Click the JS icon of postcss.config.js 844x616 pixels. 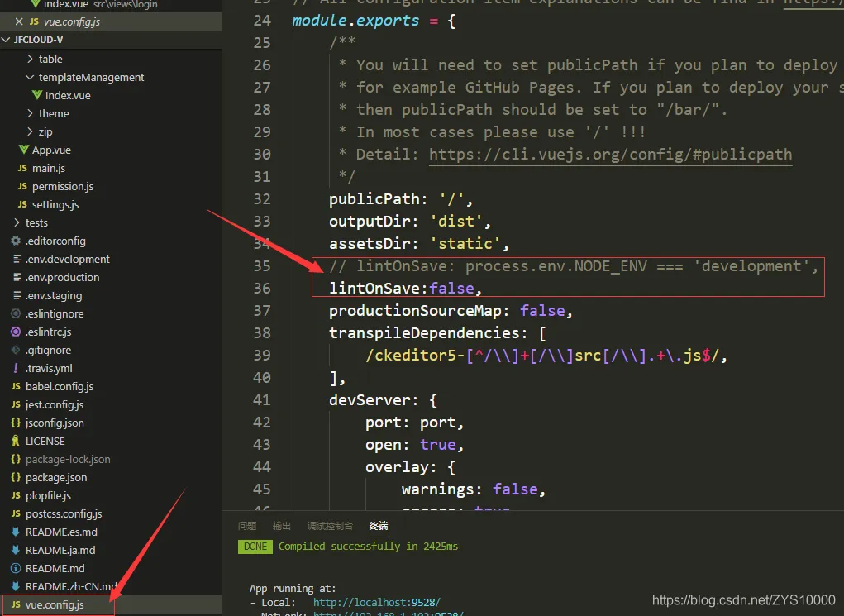[16, 513]
